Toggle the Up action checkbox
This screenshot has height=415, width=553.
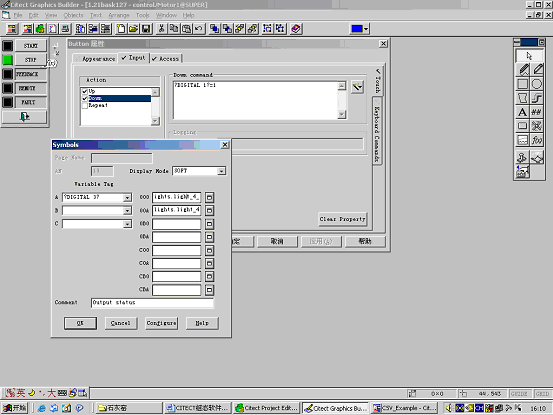pos(85,91)
